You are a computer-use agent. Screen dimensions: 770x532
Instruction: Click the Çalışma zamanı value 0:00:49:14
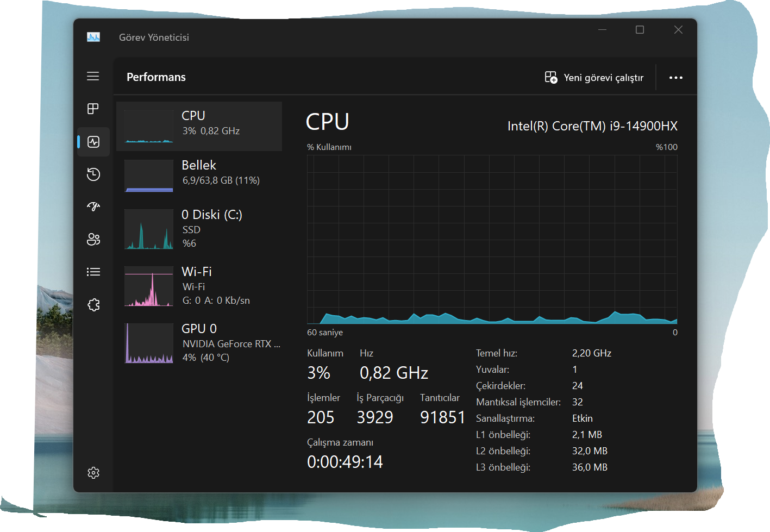coord(345,462)
